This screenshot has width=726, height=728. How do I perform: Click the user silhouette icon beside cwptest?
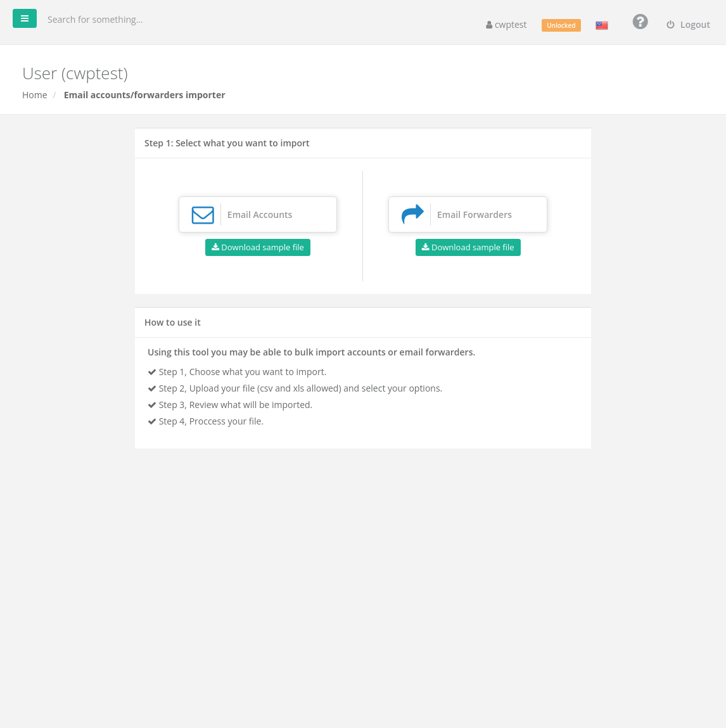(x=489, y=25)
